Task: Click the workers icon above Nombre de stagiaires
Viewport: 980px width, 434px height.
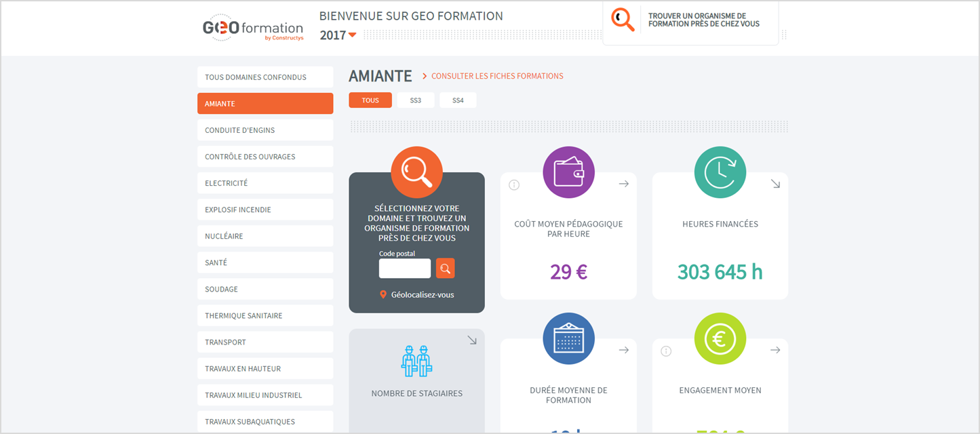Action: [x=416, y=361]
